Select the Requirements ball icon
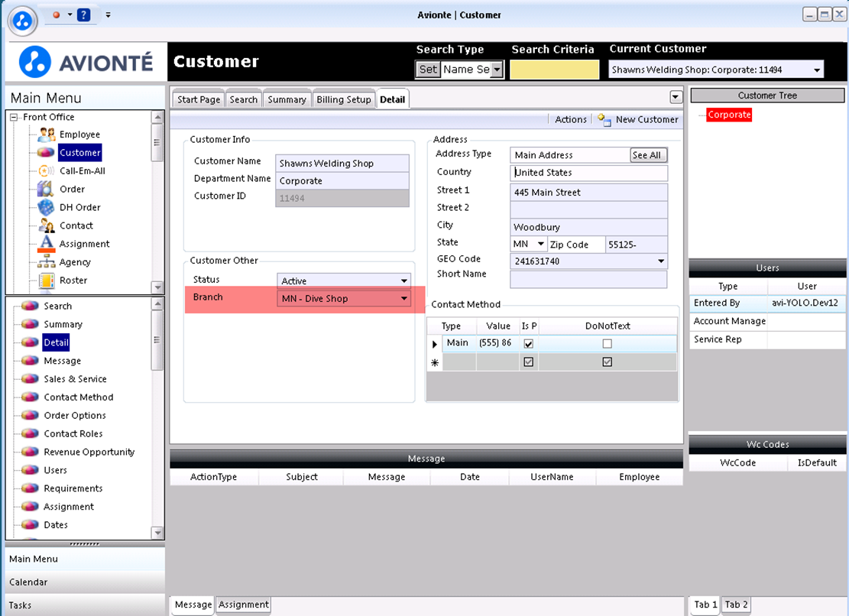 [31, 488]
